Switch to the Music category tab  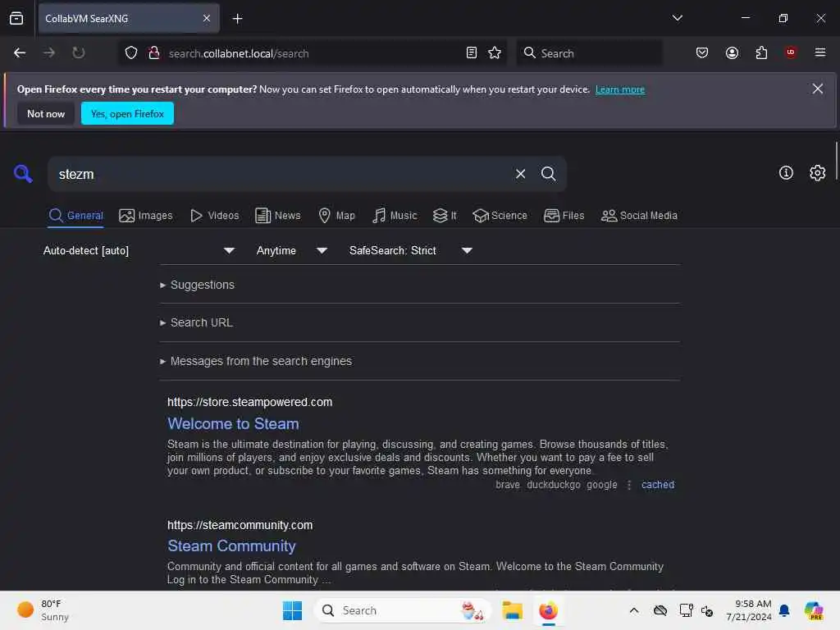coord(395,216)
